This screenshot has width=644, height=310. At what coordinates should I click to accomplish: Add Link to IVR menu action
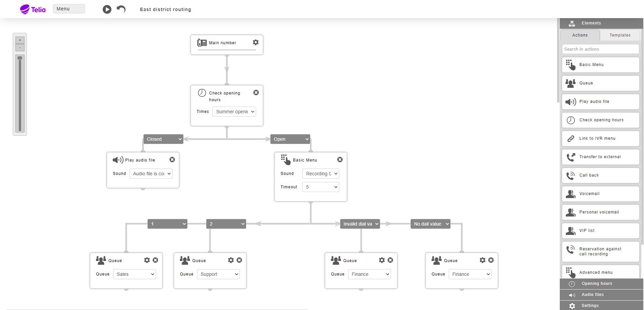point(600,138)
